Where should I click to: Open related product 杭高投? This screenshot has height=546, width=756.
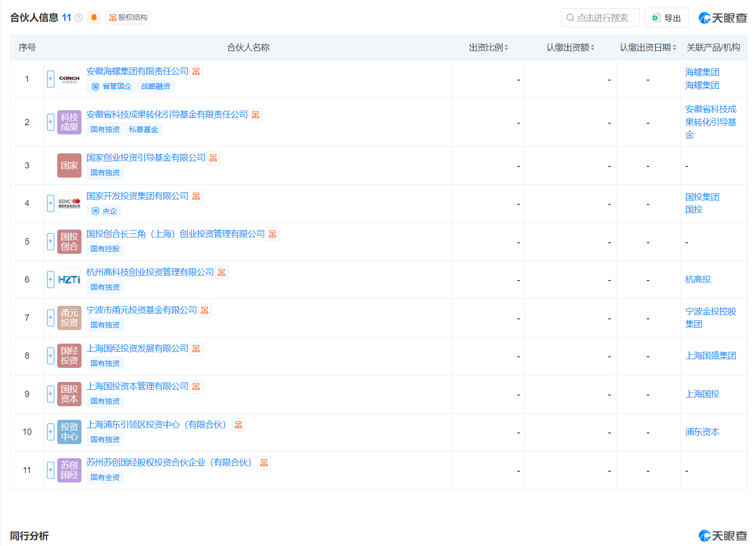[698, 280]
